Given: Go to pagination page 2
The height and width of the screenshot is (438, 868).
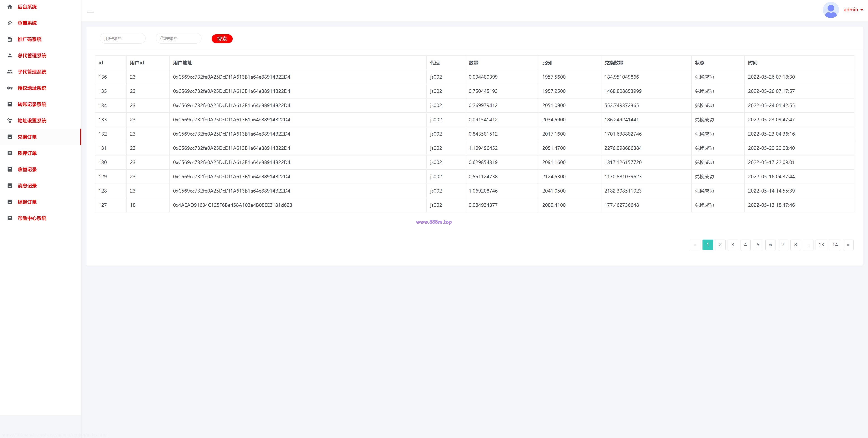Looking at the screenshot, I should click(720, 245).
